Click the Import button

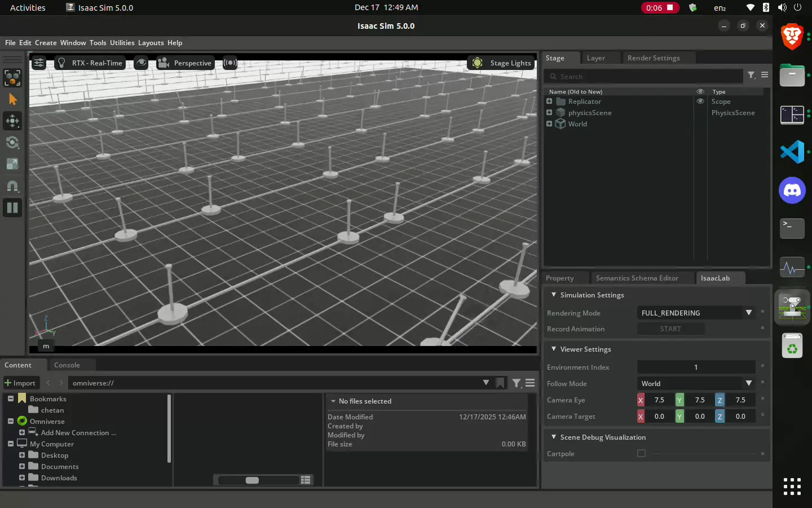20,383
